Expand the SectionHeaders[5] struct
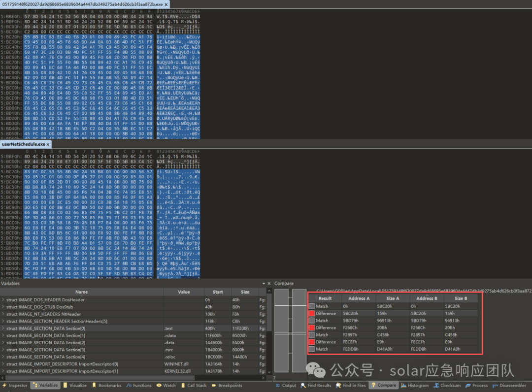Viewport: 532px width, 392px height. [x=3, y=321]
